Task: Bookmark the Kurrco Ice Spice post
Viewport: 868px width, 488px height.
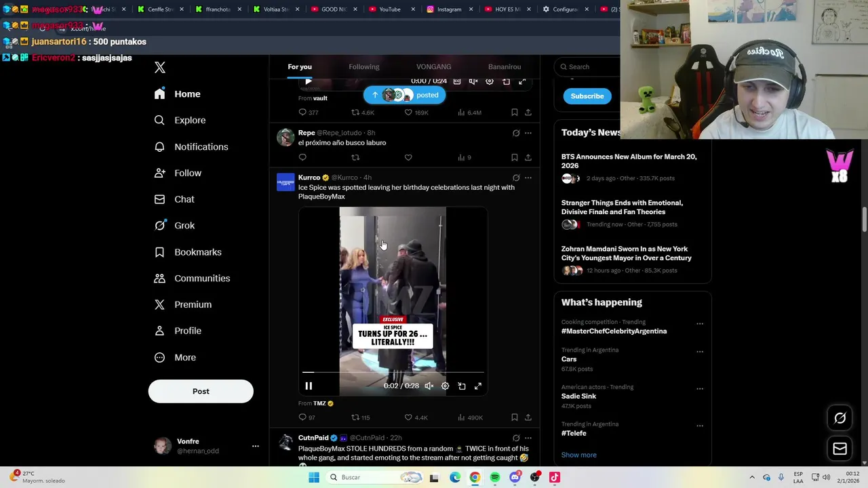Action: pyautogui.click(x=514, y=418)
